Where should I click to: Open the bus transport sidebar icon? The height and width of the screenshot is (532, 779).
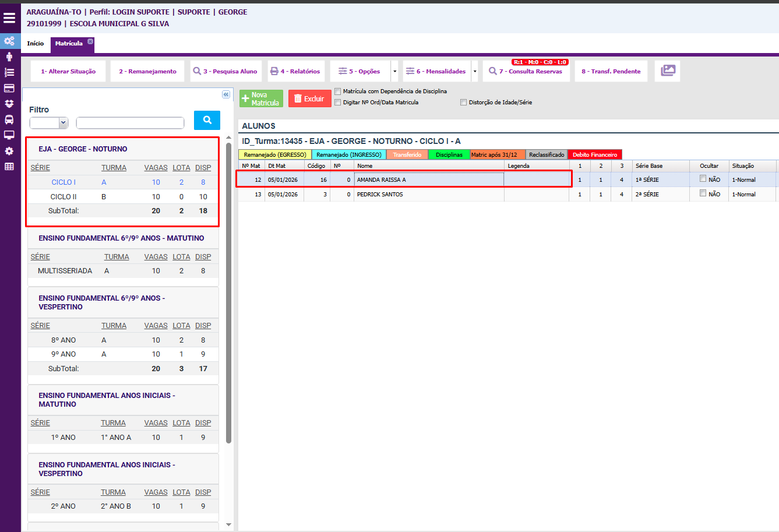(9, 119)
